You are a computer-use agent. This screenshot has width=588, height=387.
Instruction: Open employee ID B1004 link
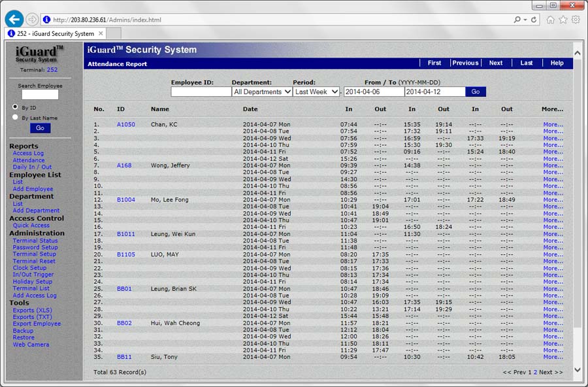tap(125, 199)
